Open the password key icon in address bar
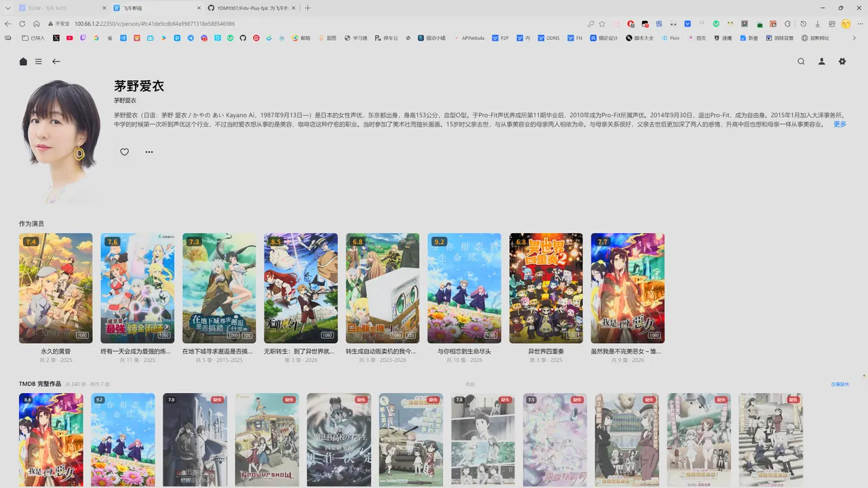This screenshot has width=868, height=488. [x=591, y=24]
